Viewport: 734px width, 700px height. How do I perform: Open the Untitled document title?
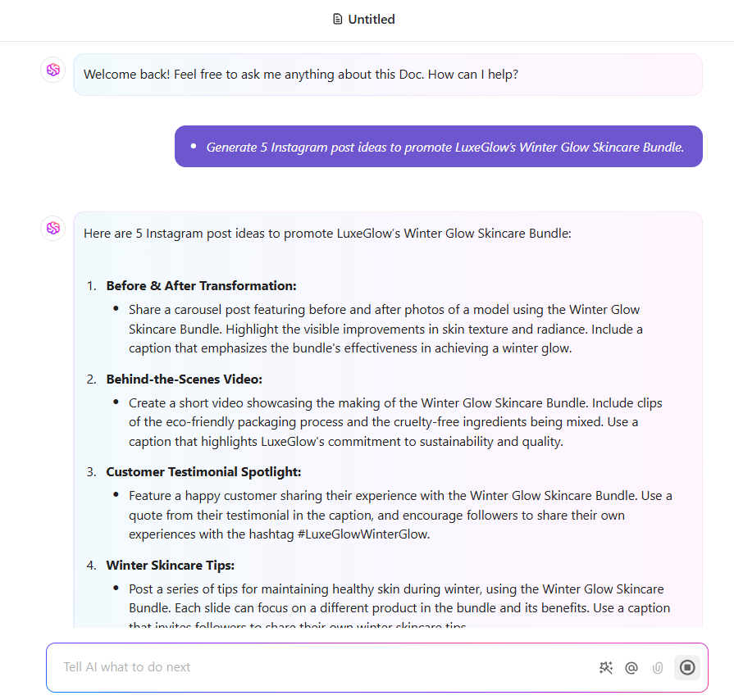tap(372, 20)
